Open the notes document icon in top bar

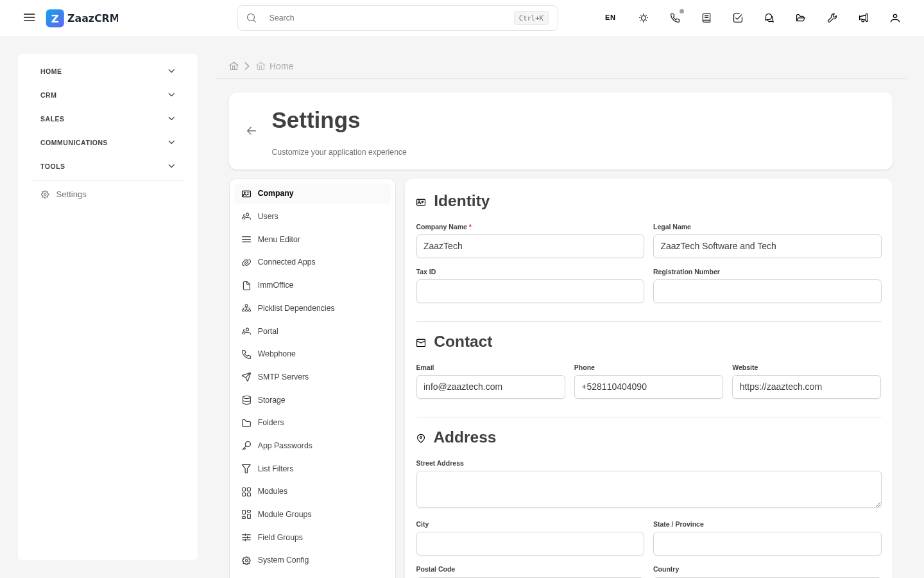[x=706, y=18]
